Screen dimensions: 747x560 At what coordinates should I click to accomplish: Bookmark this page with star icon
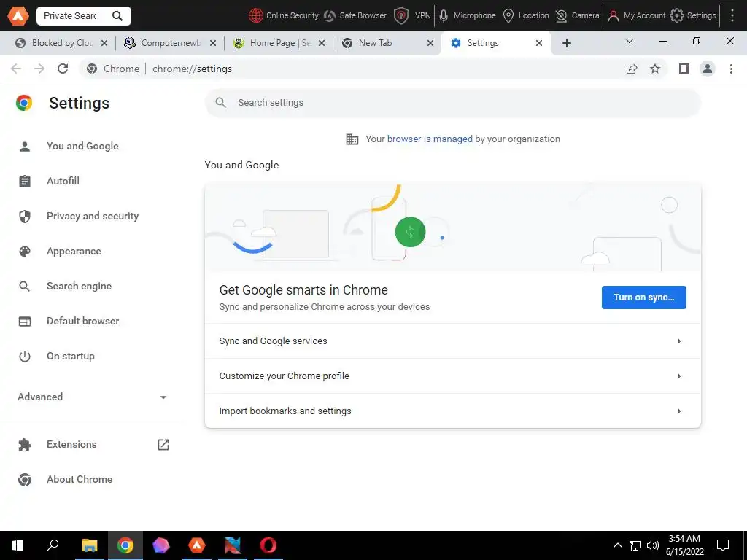pyautogui.click(x=655, y=69)
